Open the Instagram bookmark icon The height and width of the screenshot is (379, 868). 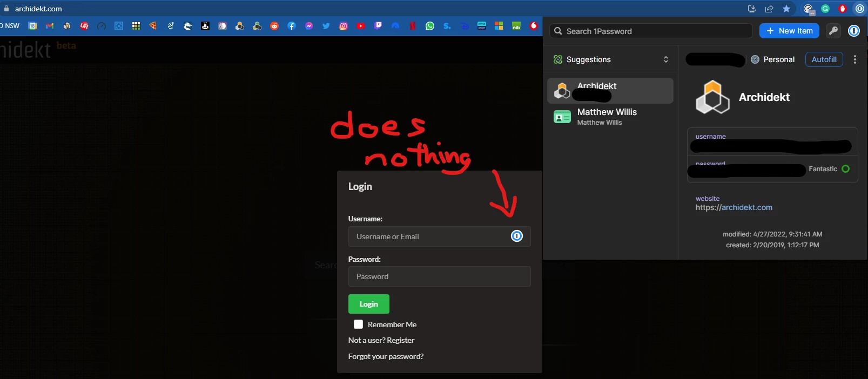[x=344, y=26]
